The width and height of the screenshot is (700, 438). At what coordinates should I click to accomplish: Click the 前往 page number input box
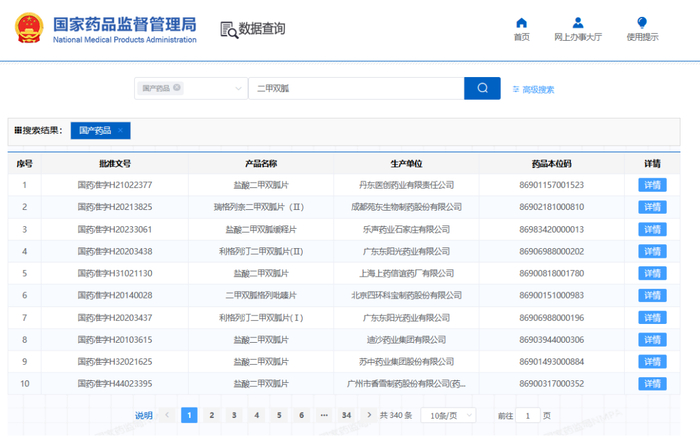(527, 415)
